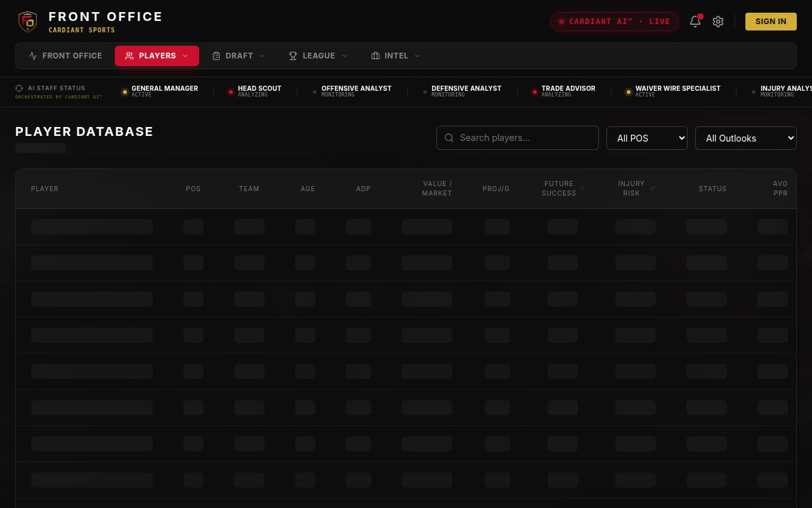
Task: Click the magnifier icon in search box
Action: click(x=449, y=138)
